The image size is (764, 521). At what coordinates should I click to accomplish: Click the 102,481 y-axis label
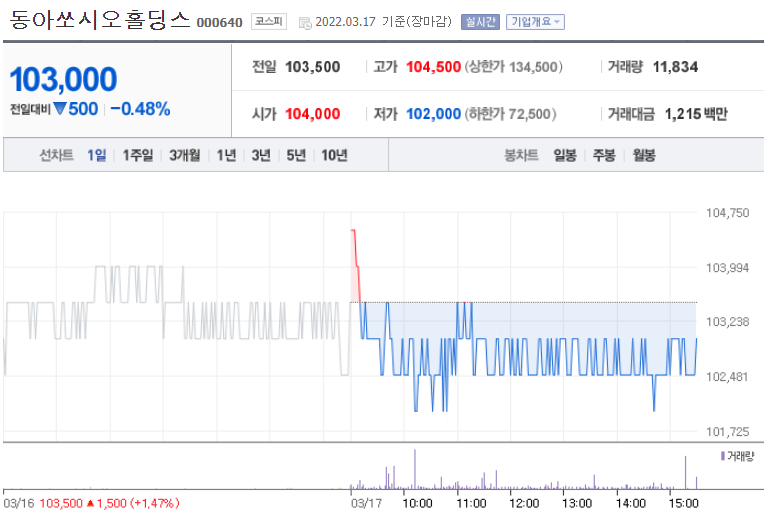[x=727, y=377]
